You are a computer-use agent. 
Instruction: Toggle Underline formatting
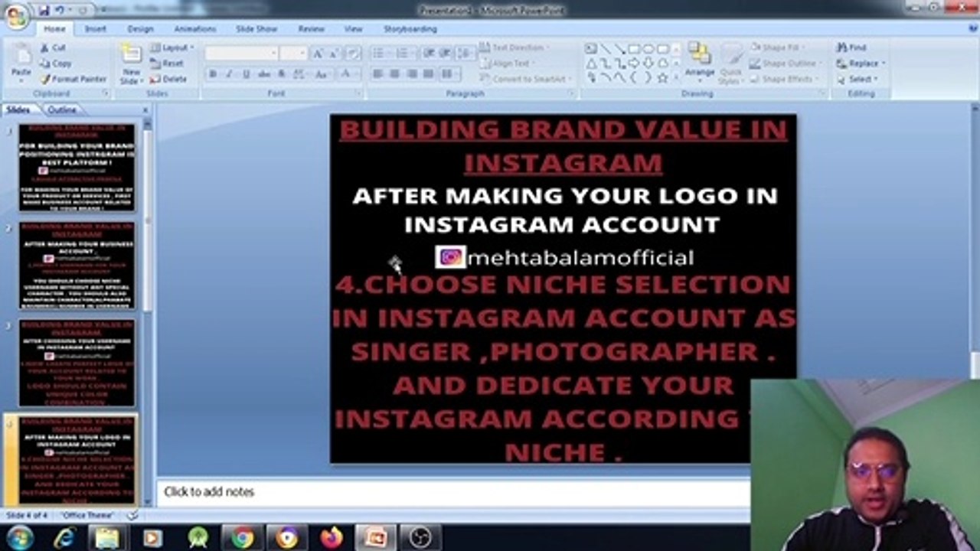click(247, 74)
